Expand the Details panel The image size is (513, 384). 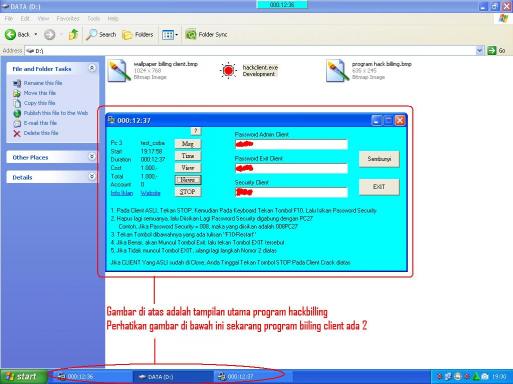coord(92,177)
